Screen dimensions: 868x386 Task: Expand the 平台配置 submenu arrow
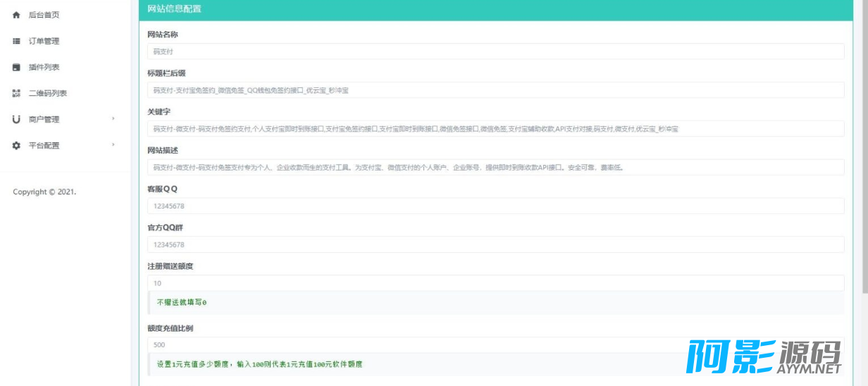(113, 144)
